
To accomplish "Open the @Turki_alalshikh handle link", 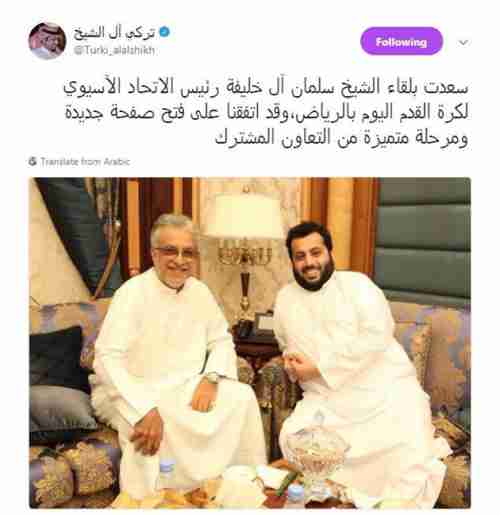I will pos(114,50).
